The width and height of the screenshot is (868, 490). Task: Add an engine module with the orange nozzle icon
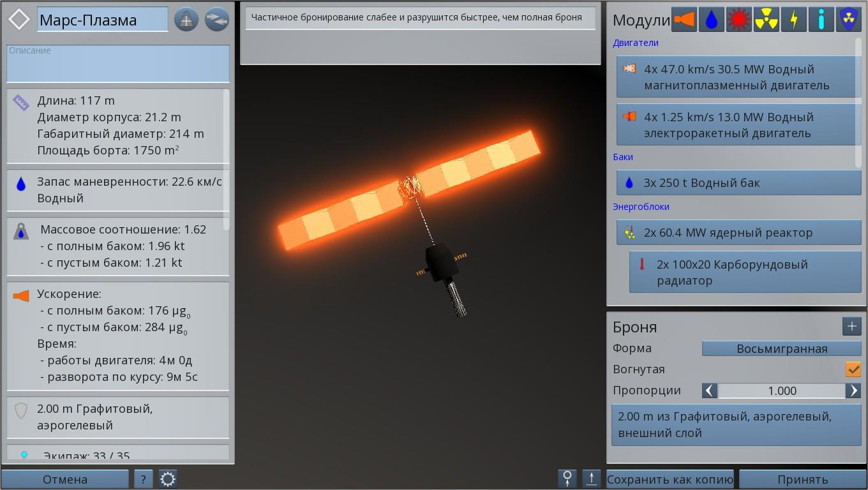pos(684,20)
